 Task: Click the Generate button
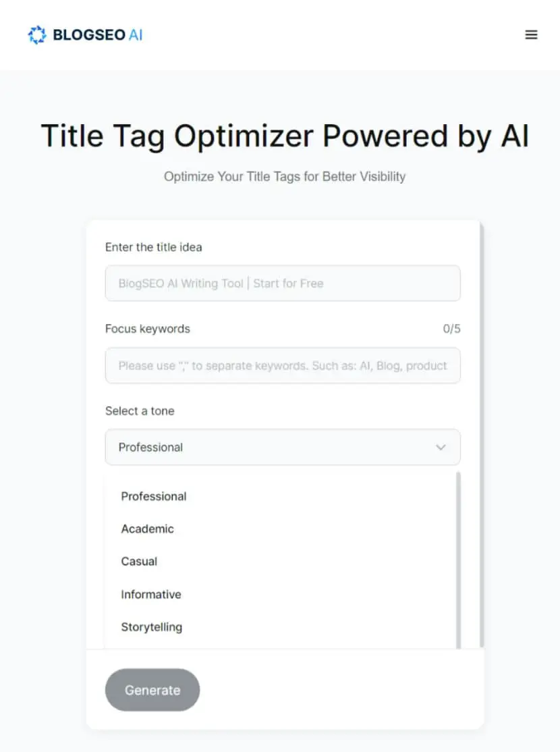pyautogui.click(x=152, y=690)
